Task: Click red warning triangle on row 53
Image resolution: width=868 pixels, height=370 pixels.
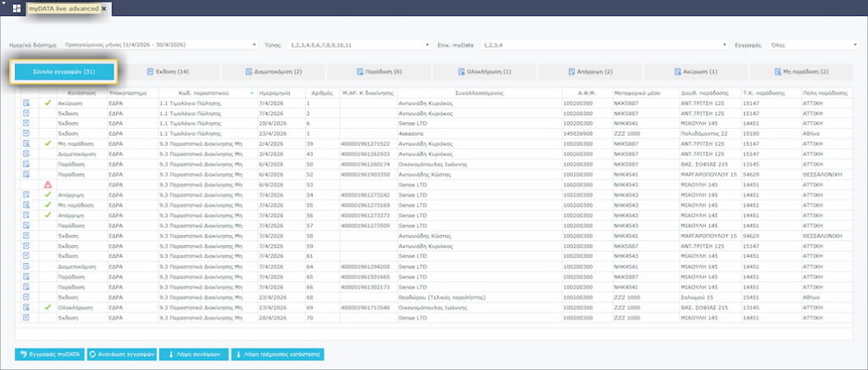Action: click(47, 184)
